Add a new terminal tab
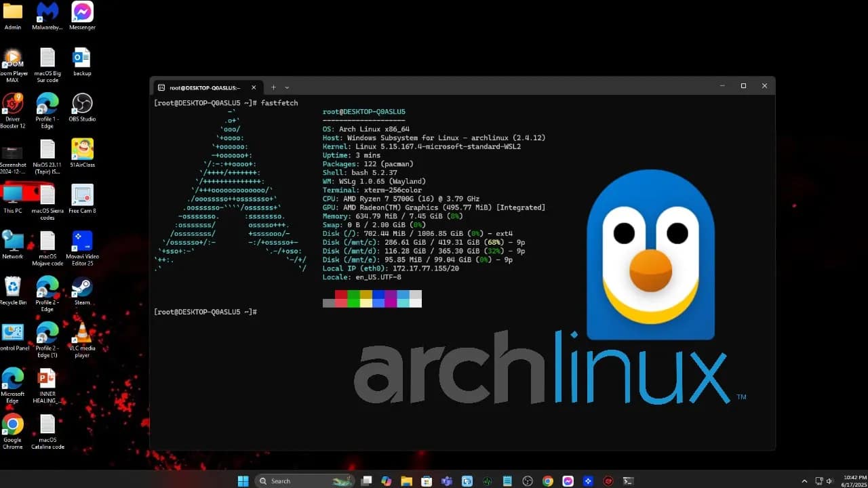The image size is (868, 488). coord(273,87)
